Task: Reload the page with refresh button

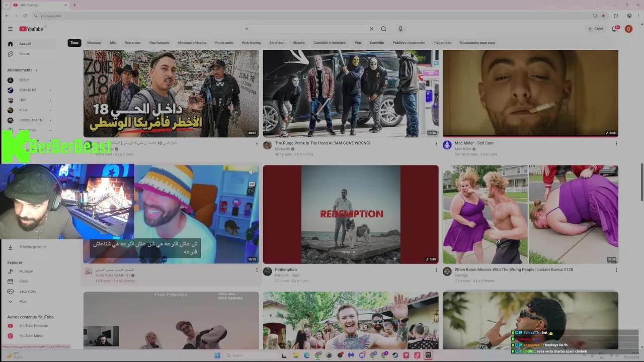Action: [x=25, y=16]
